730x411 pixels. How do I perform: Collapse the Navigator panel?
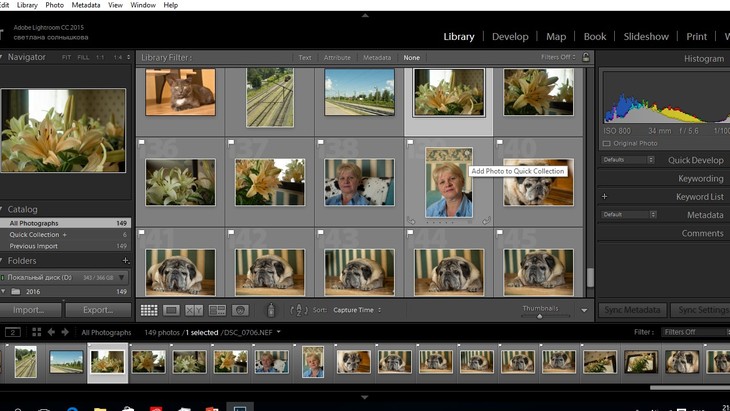(1, 57)
